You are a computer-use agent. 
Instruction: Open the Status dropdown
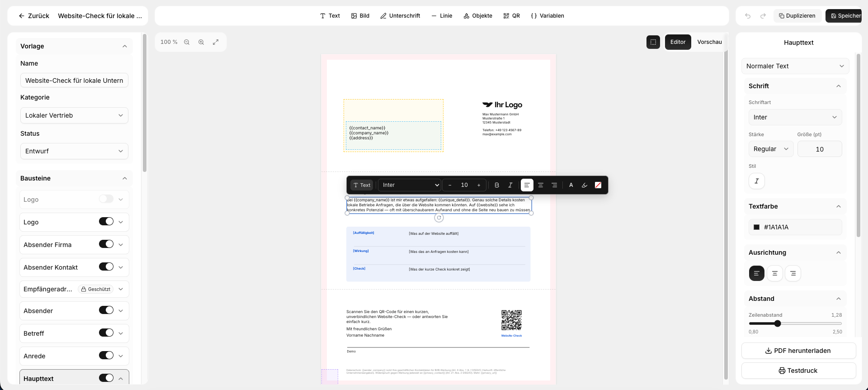74,151
